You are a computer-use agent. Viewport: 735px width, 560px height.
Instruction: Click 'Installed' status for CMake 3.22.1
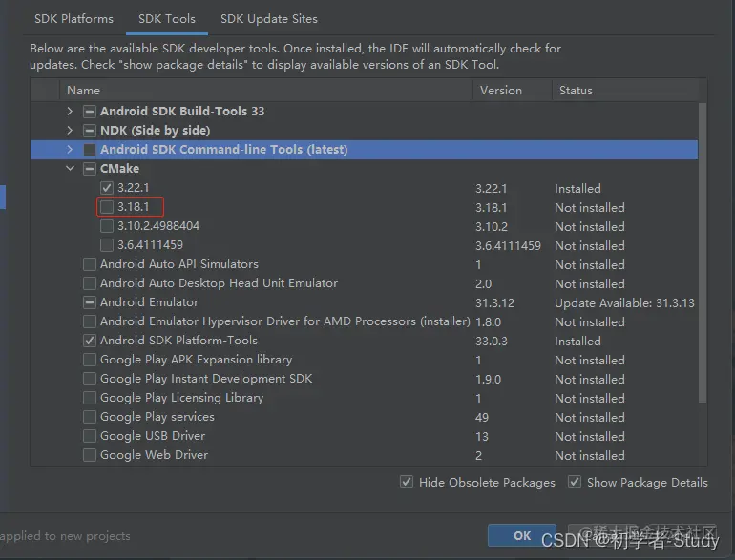click(577, 188)
